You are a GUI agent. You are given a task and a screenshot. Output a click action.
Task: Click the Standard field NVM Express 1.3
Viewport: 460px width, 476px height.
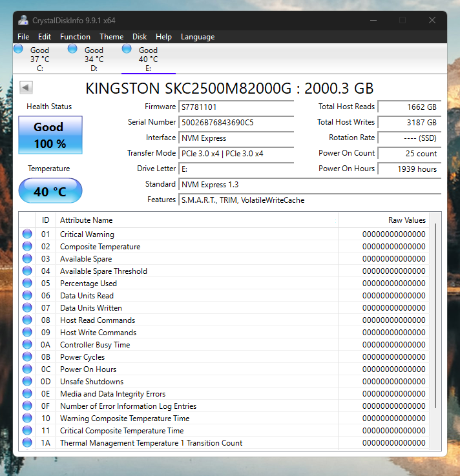pos(309,184)
